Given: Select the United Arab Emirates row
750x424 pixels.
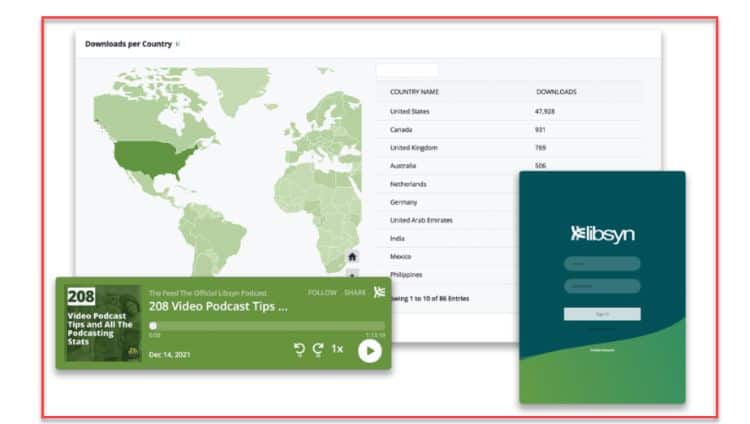Looking at the screenshot, I should (448, 220).
